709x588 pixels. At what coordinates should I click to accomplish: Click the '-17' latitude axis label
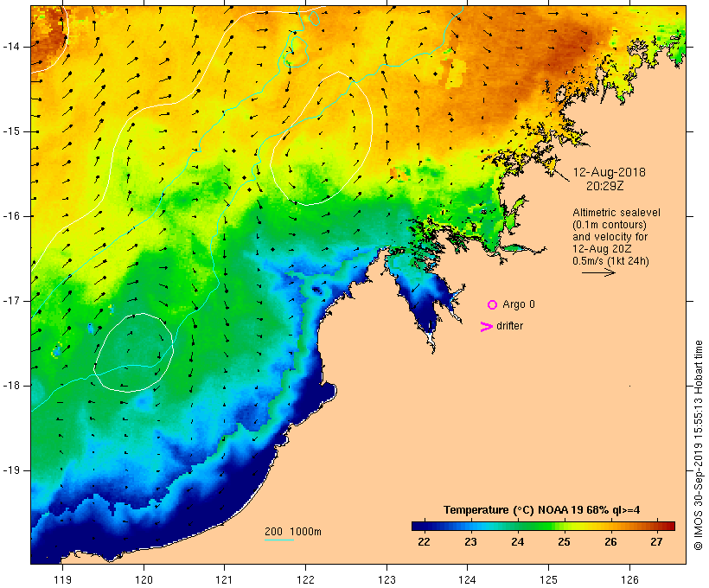(11, 301)
